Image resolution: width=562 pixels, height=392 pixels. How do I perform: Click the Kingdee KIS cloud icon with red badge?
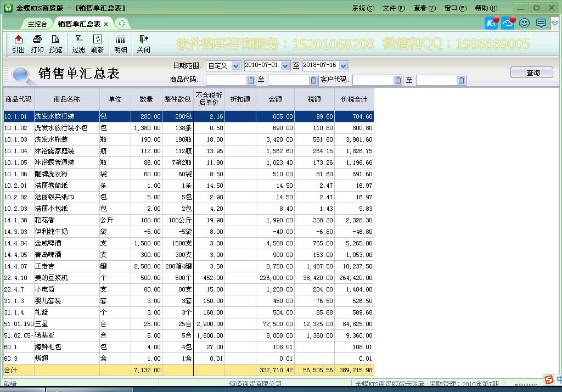[490, 23]
